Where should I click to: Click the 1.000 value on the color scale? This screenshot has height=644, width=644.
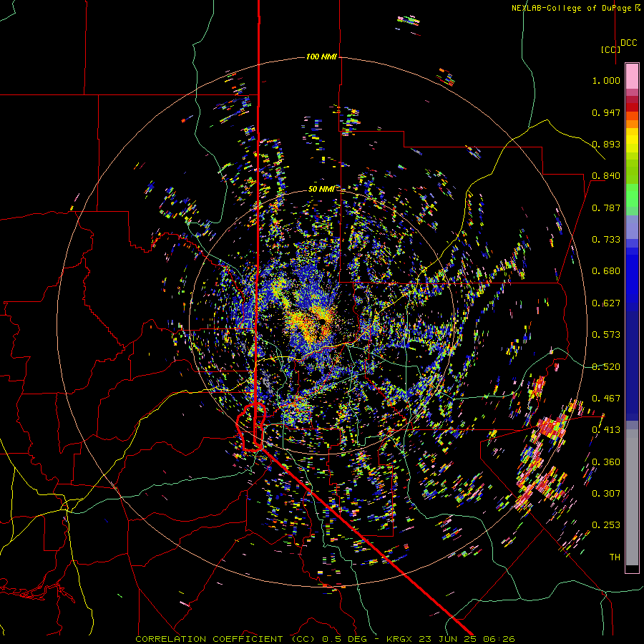606,80
